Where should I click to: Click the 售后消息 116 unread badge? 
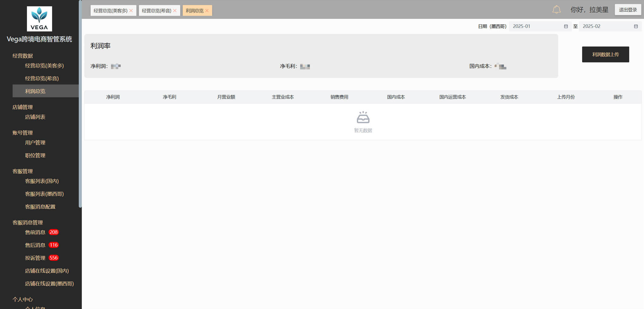[53, 245]
